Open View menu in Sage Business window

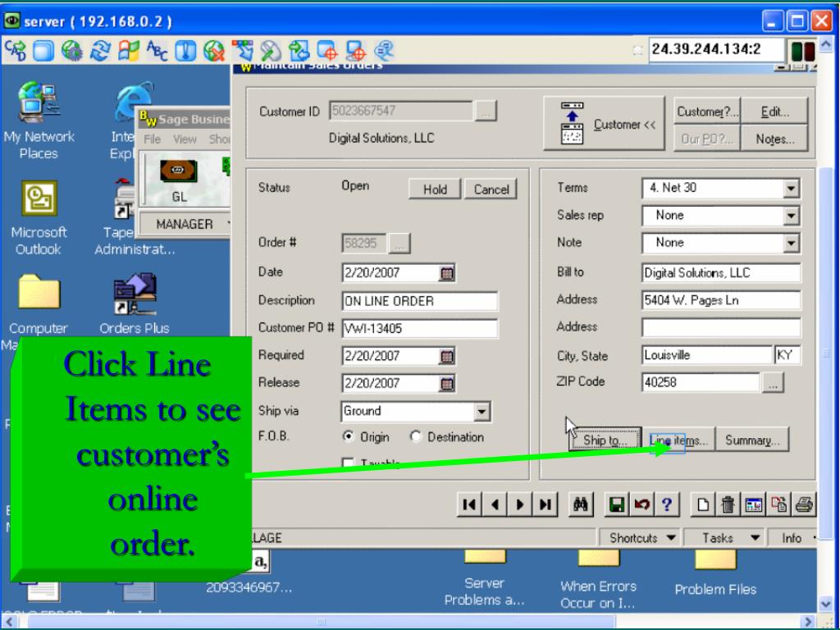tap(185, 139)
